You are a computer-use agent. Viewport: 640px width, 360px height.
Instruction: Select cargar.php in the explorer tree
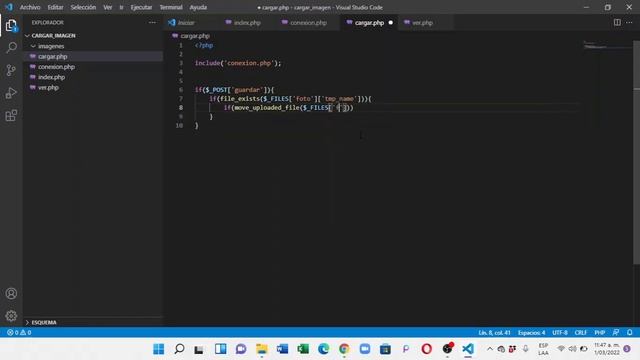(93, 56)
